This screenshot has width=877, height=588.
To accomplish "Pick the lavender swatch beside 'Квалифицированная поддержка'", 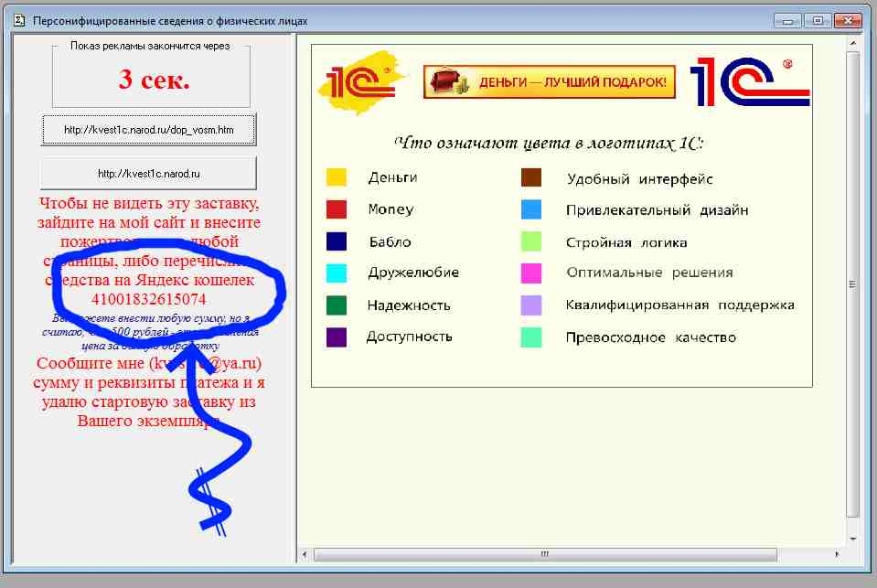I will point(530,305).
